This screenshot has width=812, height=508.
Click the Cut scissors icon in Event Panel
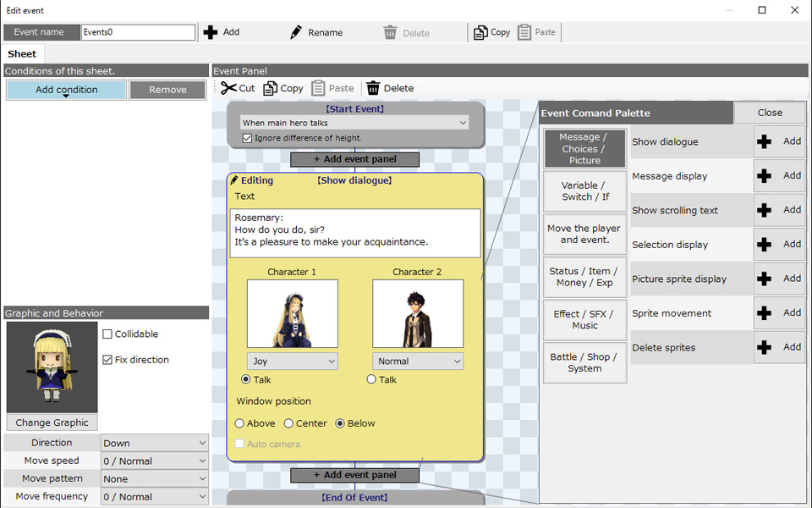coord(228,88)
